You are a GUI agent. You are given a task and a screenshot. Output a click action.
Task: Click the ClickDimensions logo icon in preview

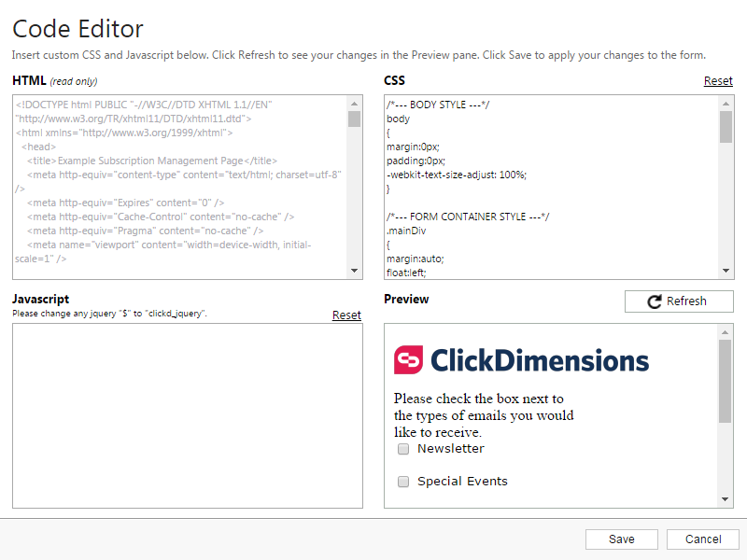click(x=408, y=359)
